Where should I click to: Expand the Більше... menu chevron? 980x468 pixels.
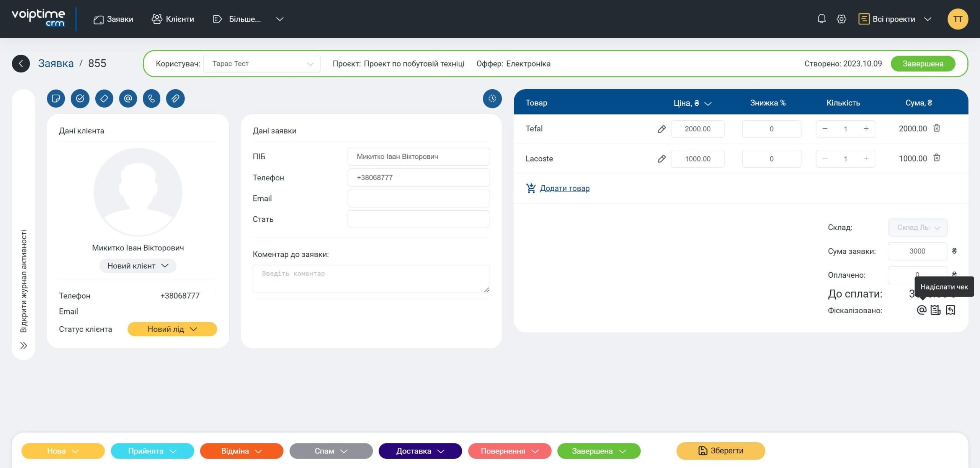tap(280, 19)
